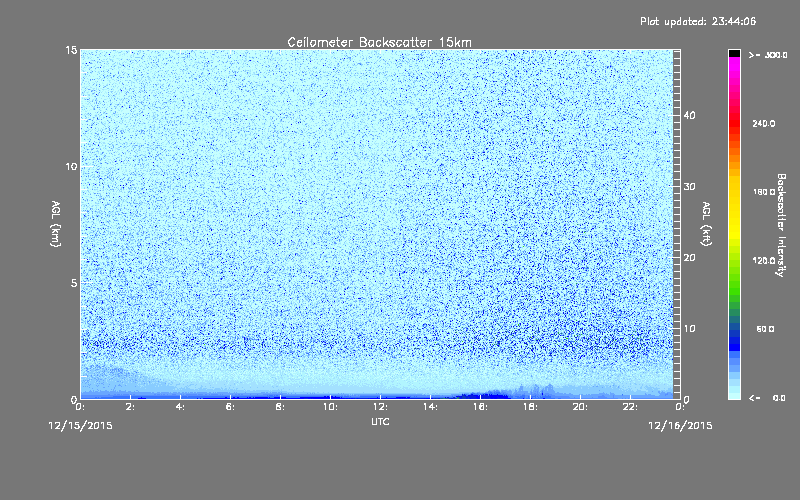Click the '40' tick on the kft axis
Viewport: 800px width, 500px height.
689,115
